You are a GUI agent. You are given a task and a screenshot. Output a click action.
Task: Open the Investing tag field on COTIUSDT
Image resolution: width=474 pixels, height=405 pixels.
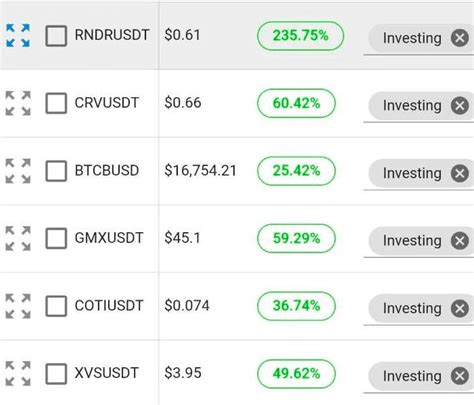pos(419,309)
